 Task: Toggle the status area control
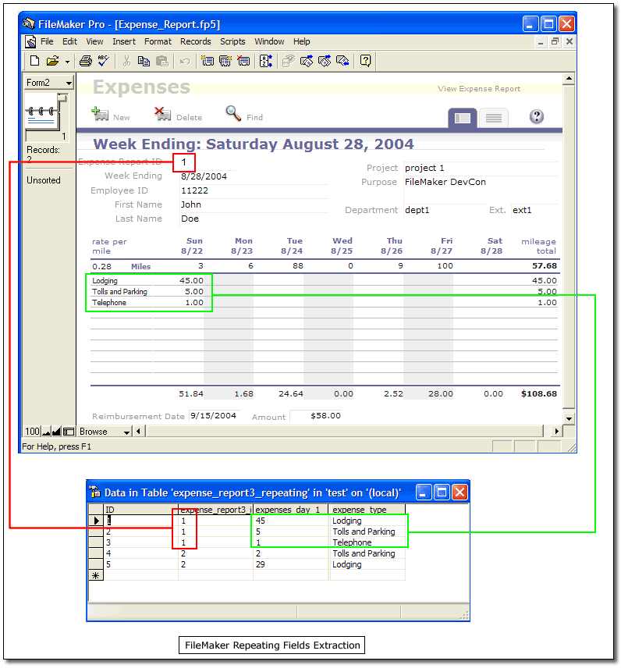click(x=69, y=431)
